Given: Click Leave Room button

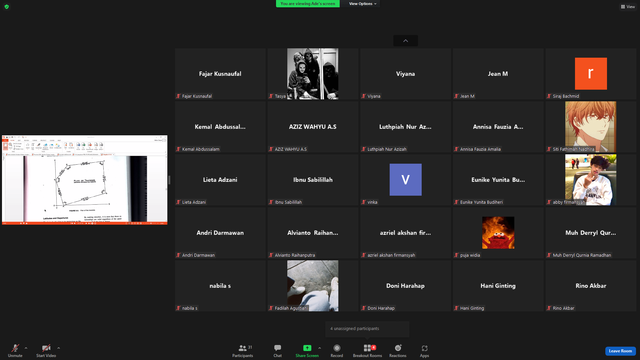Looking at the screenshot, I should pyautogui.click(x=620, y=351).
